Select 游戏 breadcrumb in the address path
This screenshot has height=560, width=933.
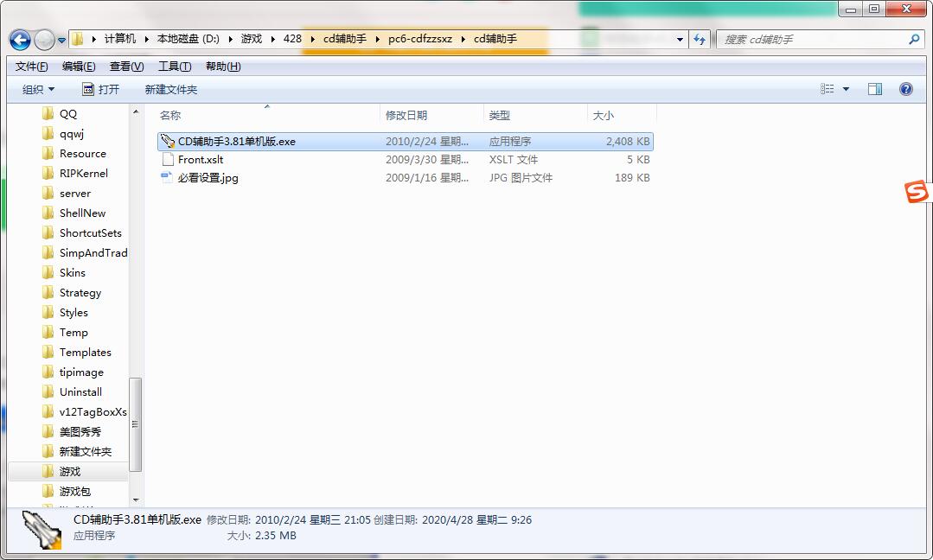[x=251, y=39]
